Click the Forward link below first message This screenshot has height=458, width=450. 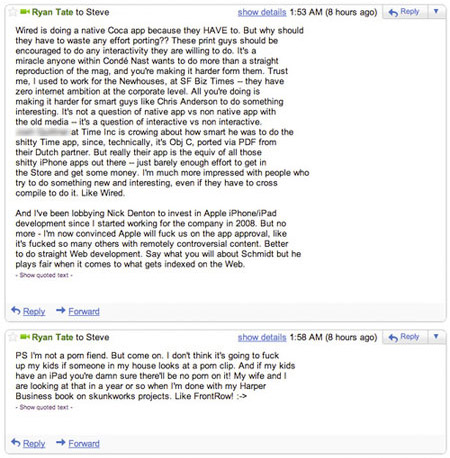(84, 312)
